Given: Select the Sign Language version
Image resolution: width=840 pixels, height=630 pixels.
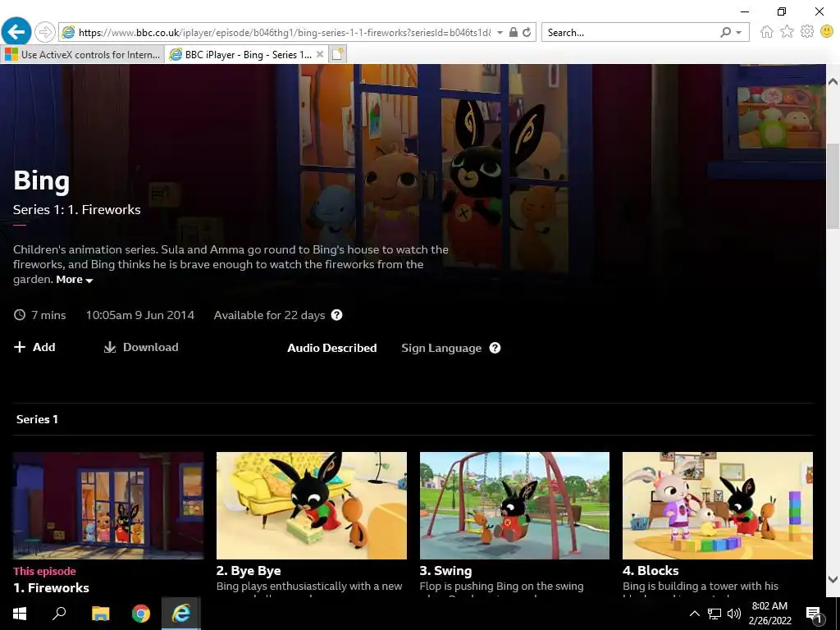Looking at the screenshot, I should pyautogui.click(x=441, y=348).
